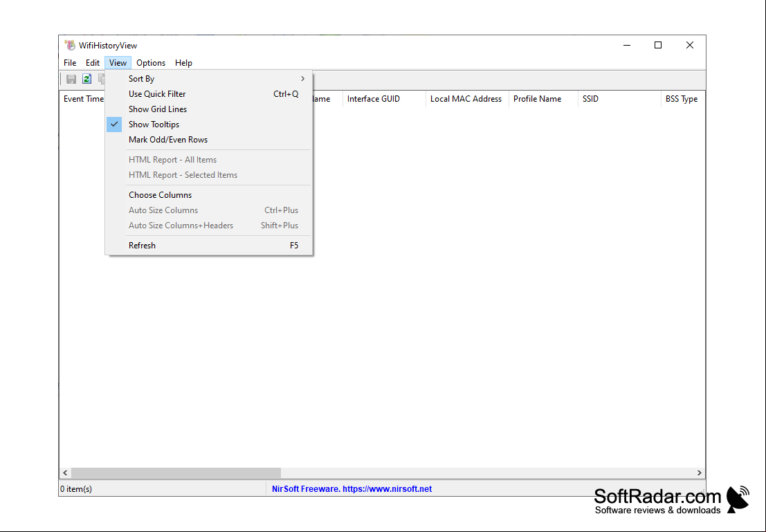Close the WifiHistoryView window
This screenshot has width=766, height=532.
(690, 46)
